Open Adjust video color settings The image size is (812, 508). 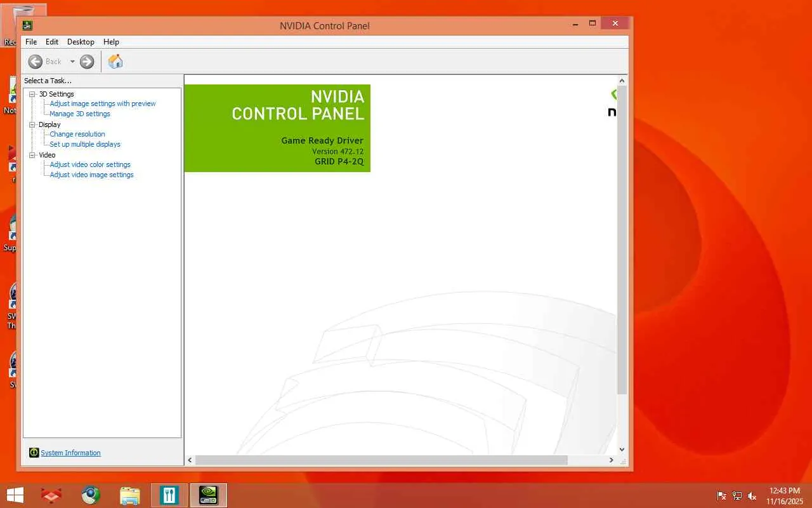90,164
